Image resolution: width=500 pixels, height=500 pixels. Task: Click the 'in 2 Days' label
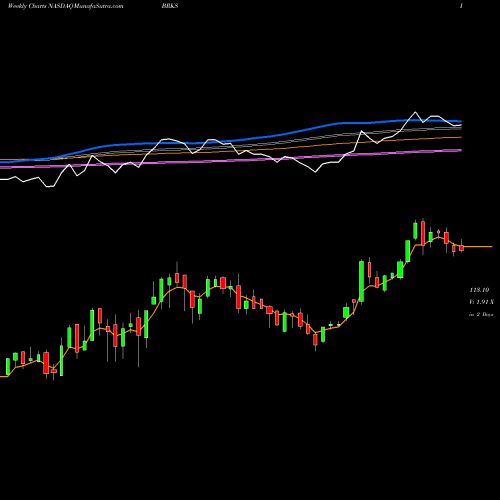(x=481, y=314)
